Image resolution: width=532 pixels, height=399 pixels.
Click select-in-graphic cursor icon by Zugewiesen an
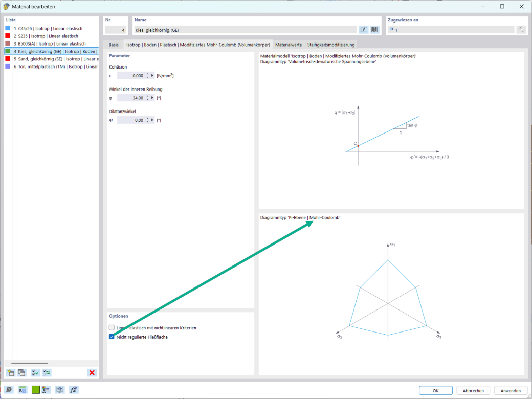point(521,30)
